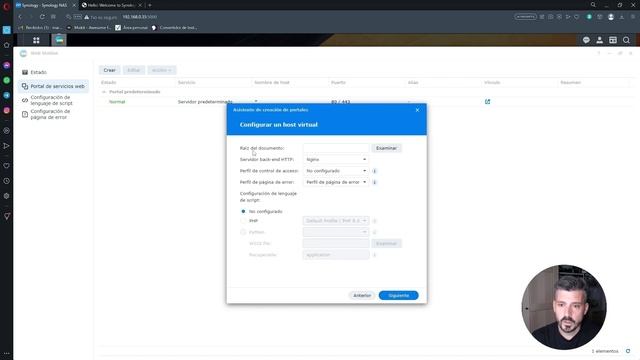The height and width of the screenshot is (360, 640).
Task: Open the Perfil de control de acceso dropdown
Action: 336,171
